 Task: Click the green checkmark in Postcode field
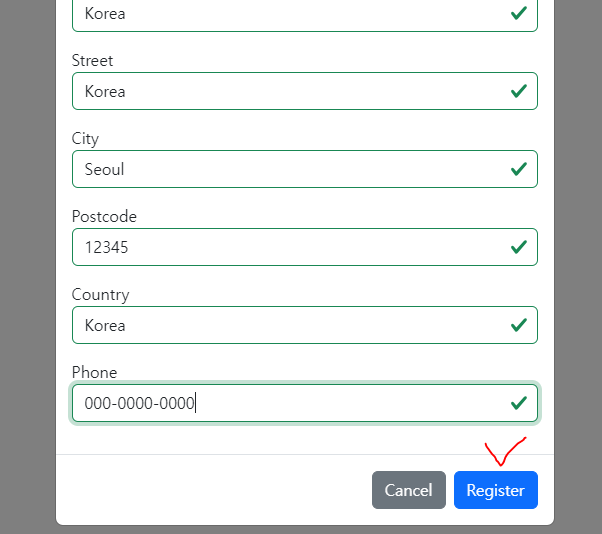(518, 247)
